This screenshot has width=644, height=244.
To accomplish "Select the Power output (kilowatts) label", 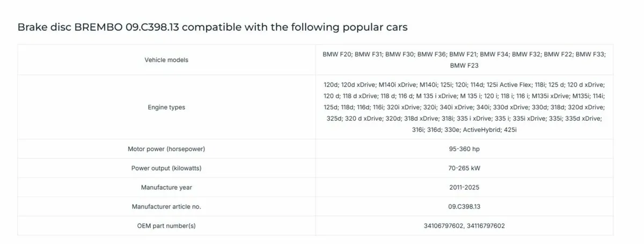I will (x=166, y=168).
